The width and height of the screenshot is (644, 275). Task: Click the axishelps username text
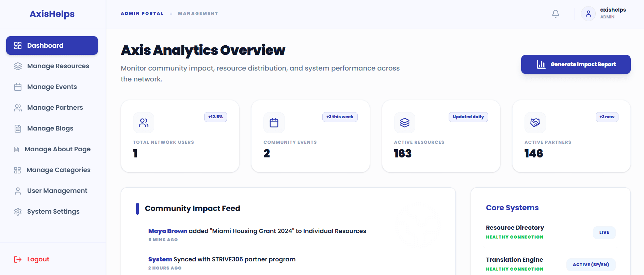613,10
